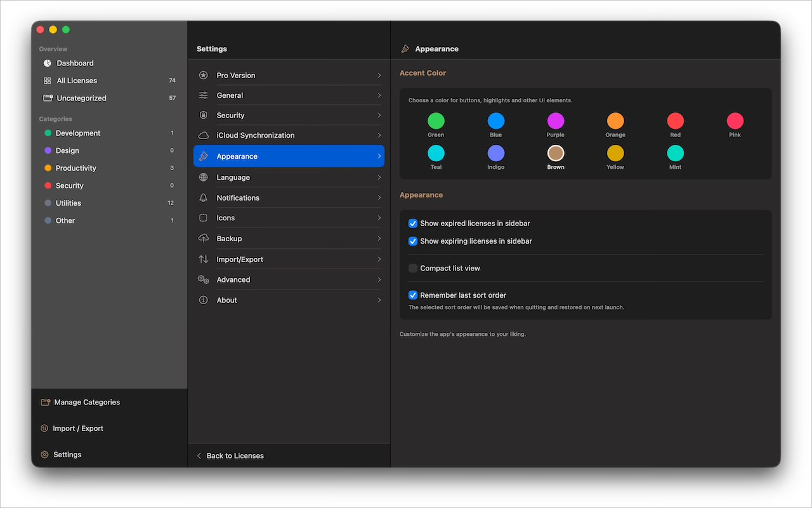Select the Utilities category
The image size is (812, 508).
(x=109, y=203)
